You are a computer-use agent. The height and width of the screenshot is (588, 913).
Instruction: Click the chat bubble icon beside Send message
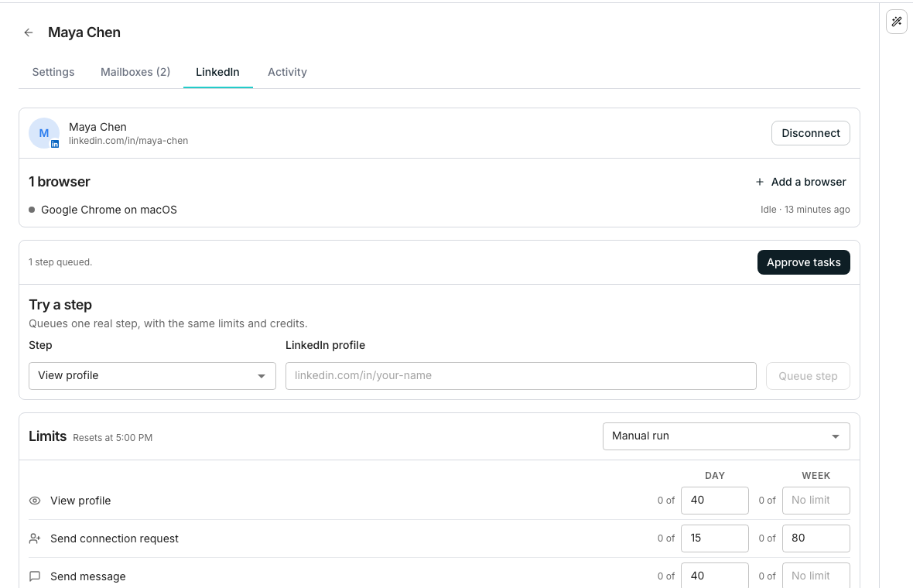tap(35, 576)
